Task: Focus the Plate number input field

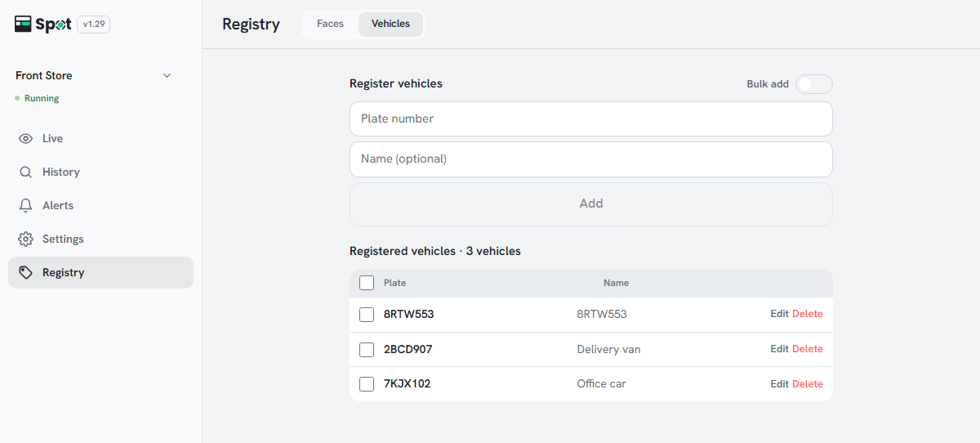Action: point(591,119)
